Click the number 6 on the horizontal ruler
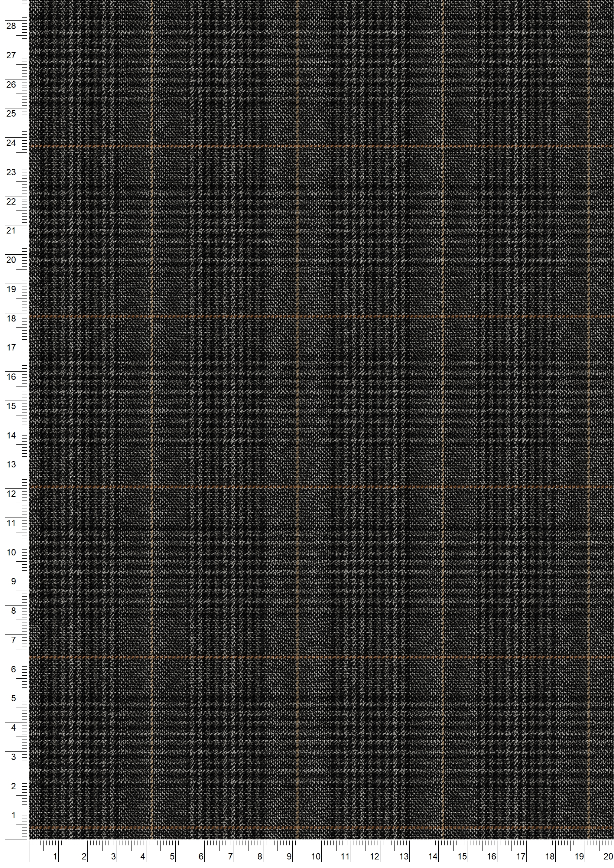This screenshot has height=868, width=614. [x=201, y=857]
